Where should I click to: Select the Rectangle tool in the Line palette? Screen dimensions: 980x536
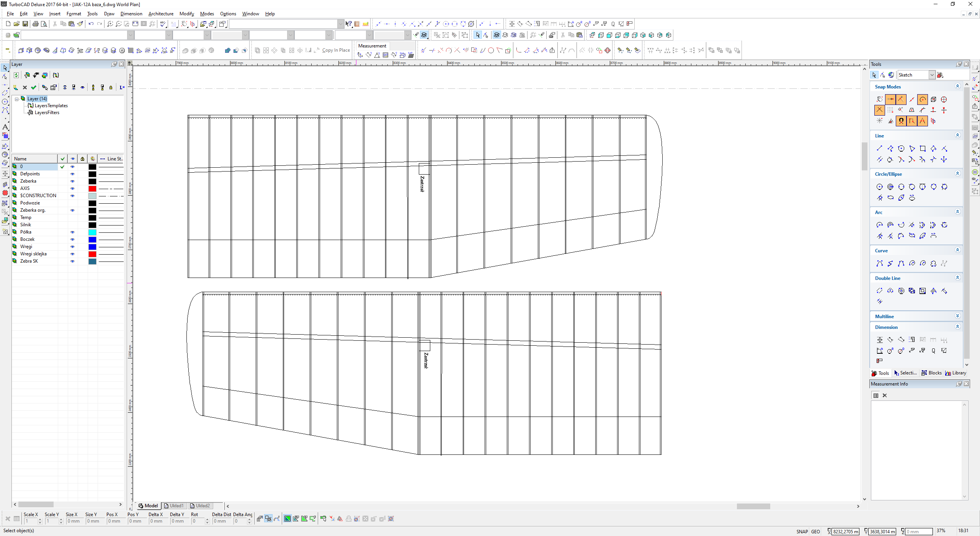click(923, 149)
